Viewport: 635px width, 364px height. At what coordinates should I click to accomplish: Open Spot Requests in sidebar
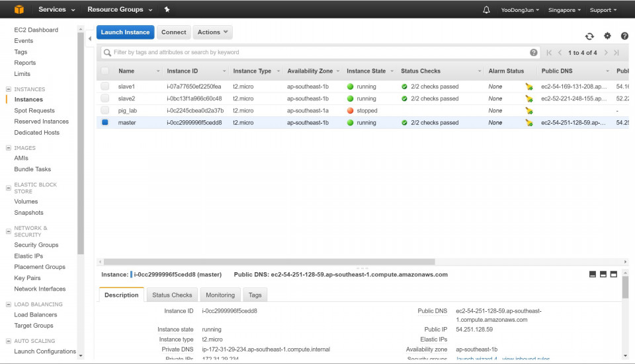click(x=34, y=110)
